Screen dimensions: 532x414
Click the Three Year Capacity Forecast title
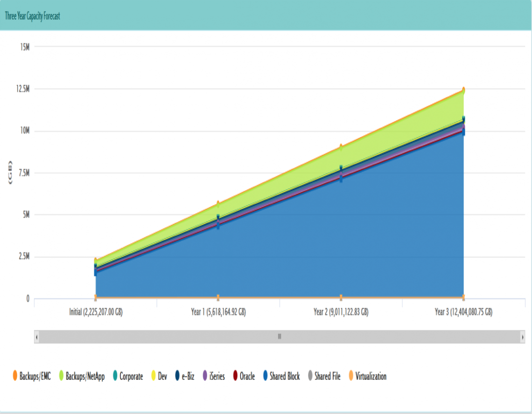pyautogui.click(x=32, y=16)
